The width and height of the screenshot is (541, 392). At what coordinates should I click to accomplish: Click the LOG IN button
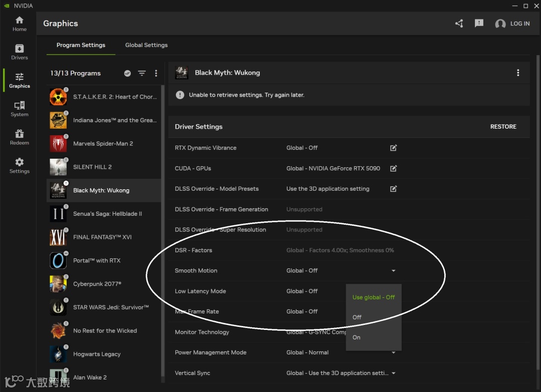click(x=520, y=24)
